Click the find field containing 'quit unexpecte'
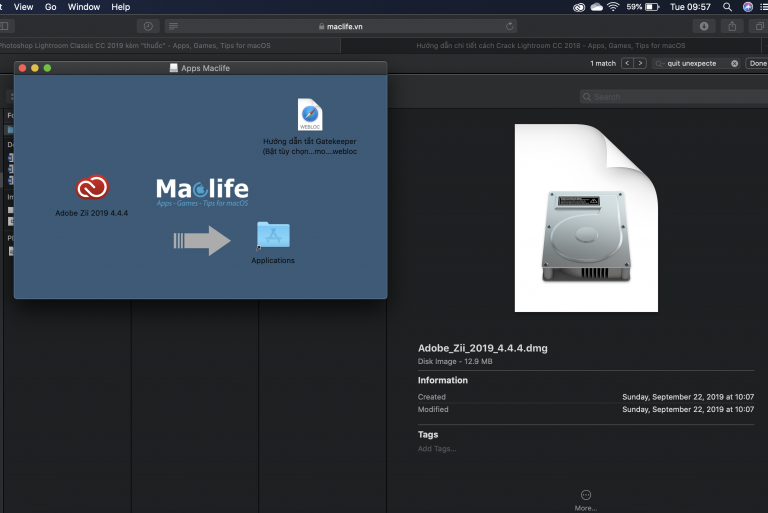Image resolution: width=768 pixels, height=513 pixels. point(696,63)
